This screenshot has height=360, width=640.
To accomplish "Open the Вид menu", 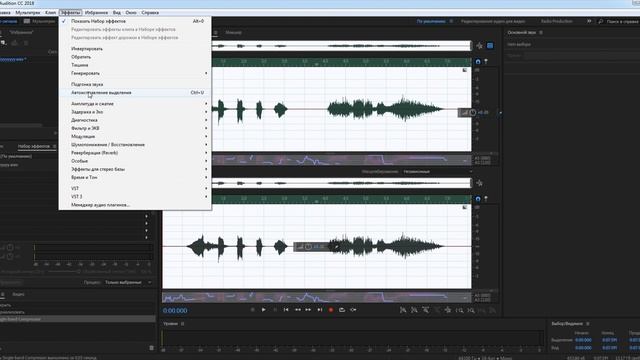I will pyautogui.click(x=117, y=13).
